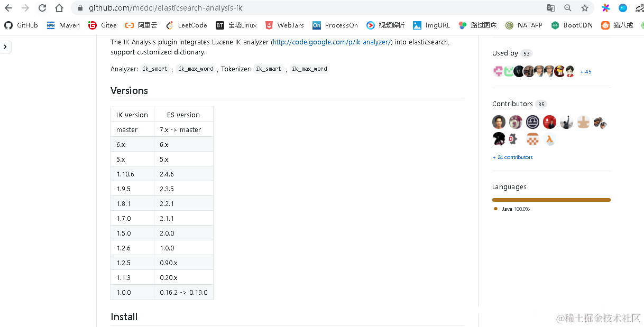Viewport: 644px width, 327px height.
Task: Click the 53 count badge beside Used by
Action: point(526,53)
